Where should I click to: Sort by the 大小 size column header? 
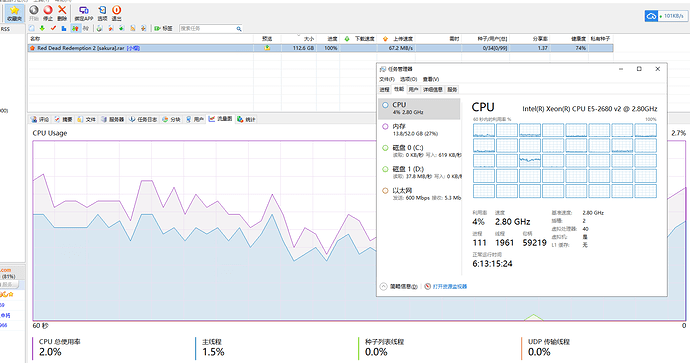[x=309, y=39]
